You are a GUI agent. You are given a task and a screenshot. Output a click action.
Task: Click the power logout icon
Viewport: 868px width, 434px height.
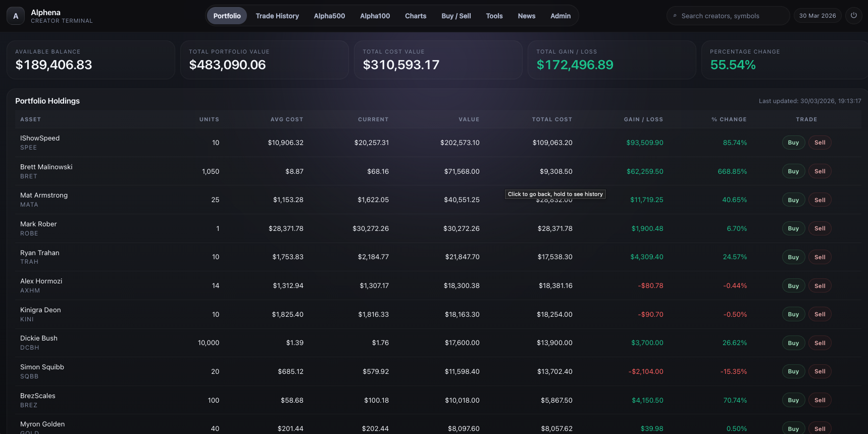click(854, 16)
